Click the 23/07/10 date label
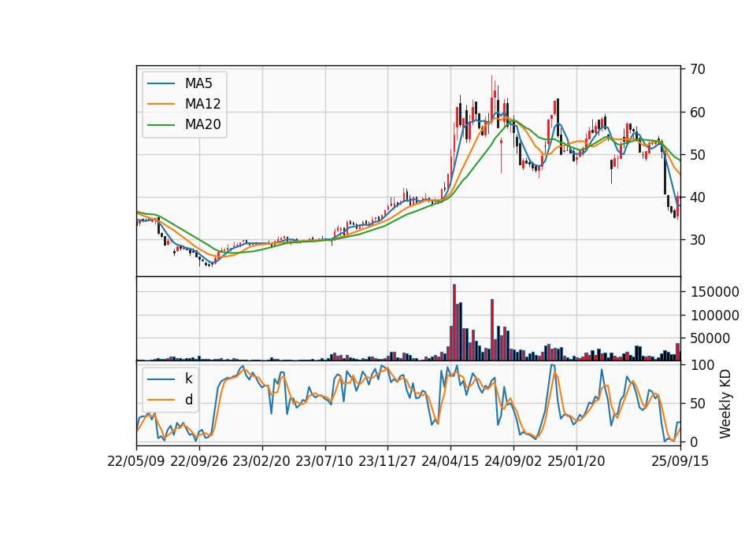Image resolution: width=756 pixels, height=543 pixels. pos(324,461)
